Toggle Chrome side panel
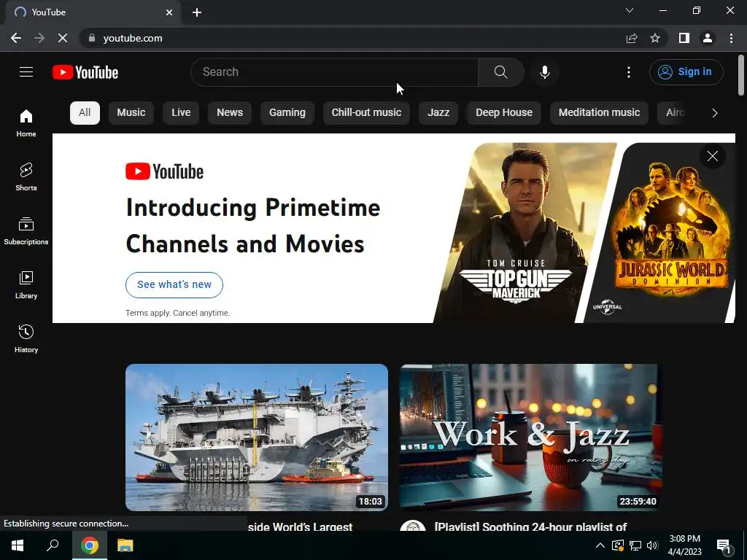This screenshot has height=560, width=747. pos(684,38)
